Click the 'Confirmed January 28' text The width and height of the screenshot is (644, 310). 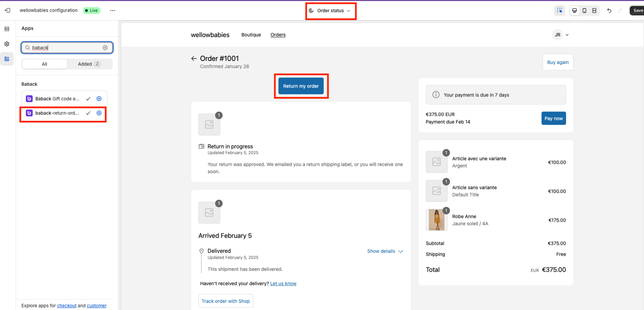point(225,66)
